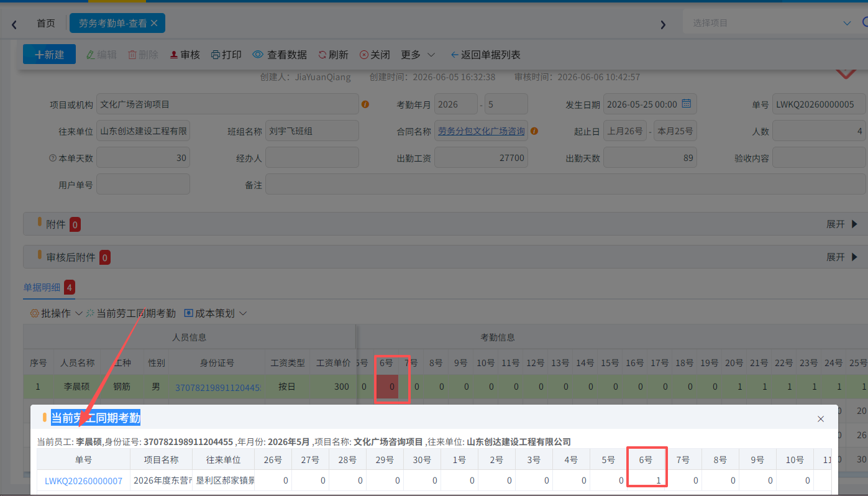Expand the 附件 section
This screenshot has width=868, height=496.
pos(841,224)
